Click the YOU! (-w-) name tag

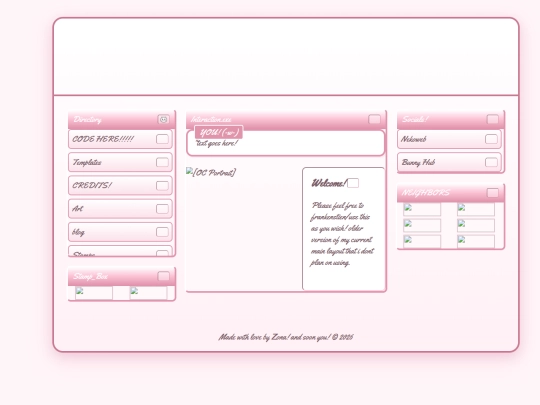pyautogui.click(x=219, y=132)
